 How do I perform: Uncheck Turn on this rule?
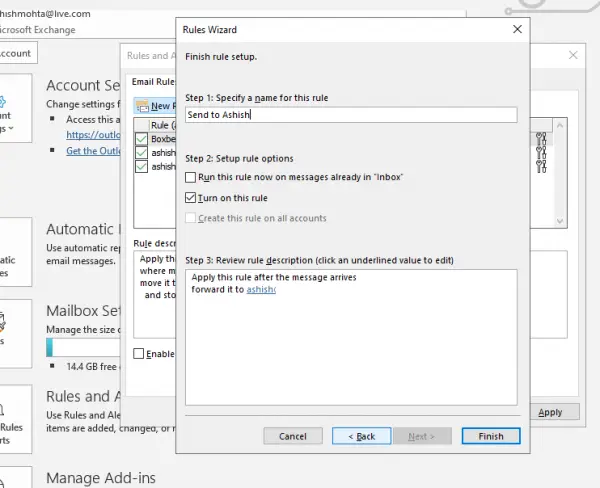click(190, 198)
